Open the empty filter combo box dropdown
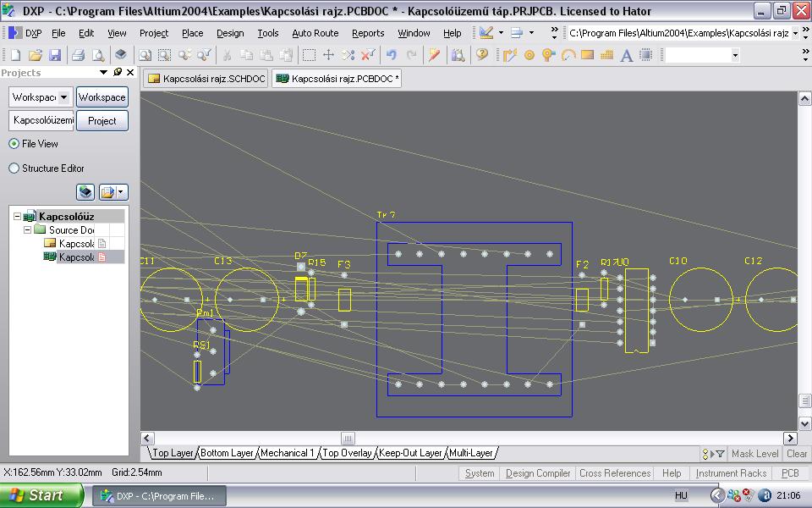Viewport: 812px width, 508px height. pyautogui.click(x=735, y=55)
